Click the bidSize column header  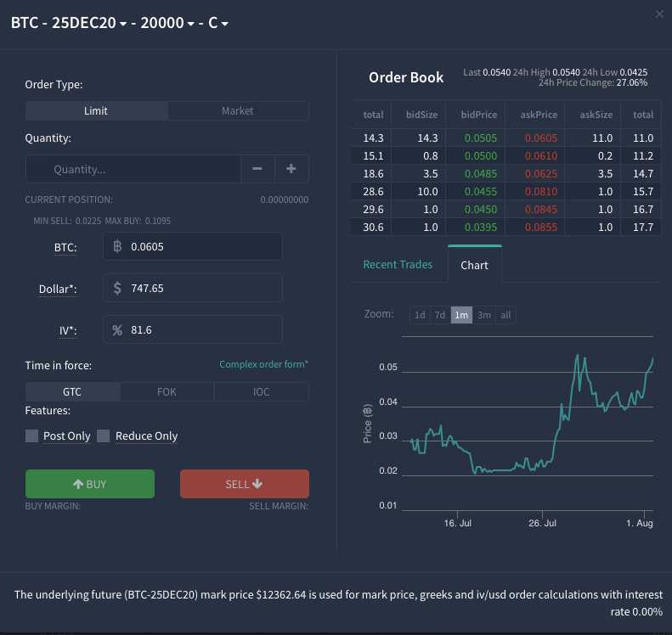coord(421,115)
